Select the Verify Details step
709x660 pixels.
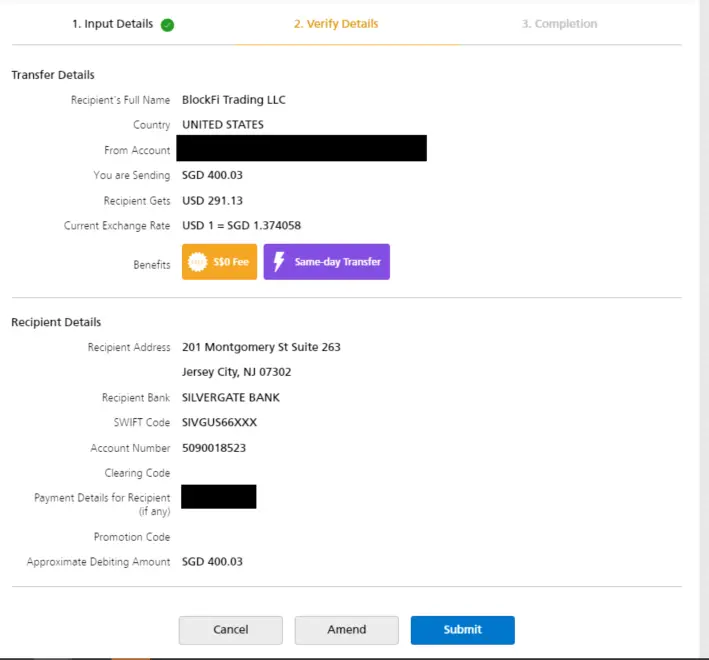336,24
